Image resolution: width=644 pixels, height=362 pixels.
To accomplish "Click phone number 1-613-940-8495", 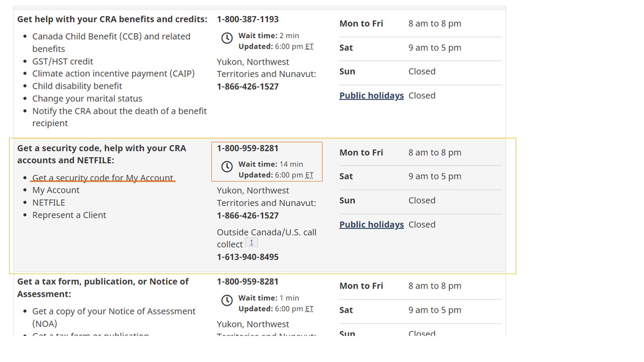I will pos(248,257).
